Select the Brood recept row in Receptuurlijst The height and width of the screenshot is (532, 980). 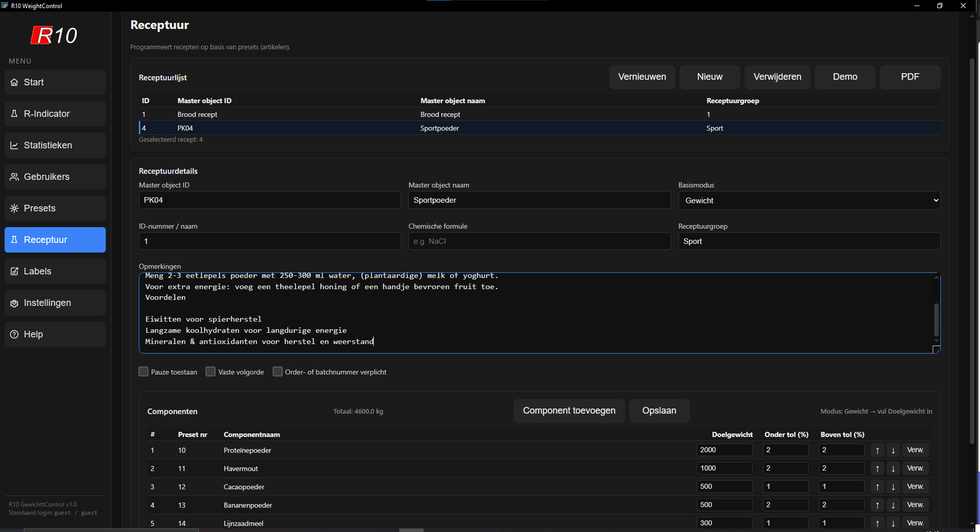point(407,115)
